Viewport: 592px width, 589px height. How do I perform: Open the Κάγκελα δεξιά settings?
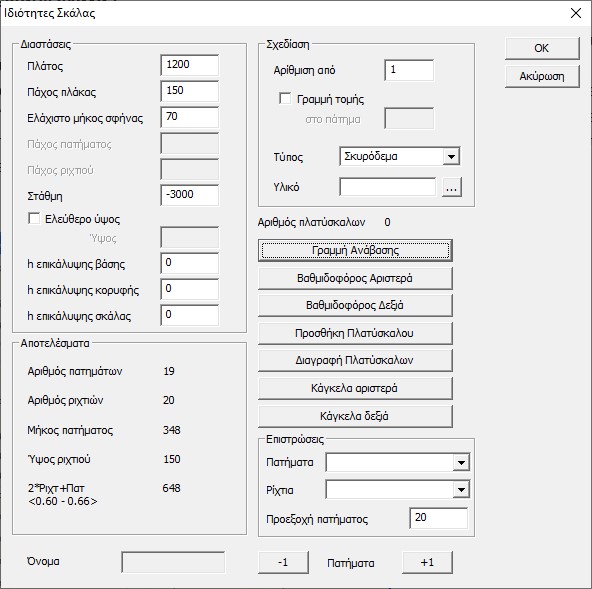point(355,416)
